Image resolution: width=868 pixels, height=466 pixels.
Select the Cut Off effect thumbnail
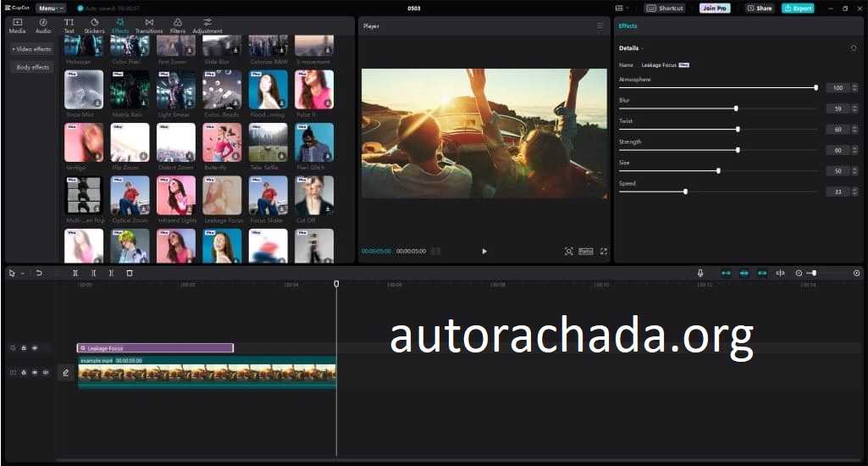coord(314,195)
